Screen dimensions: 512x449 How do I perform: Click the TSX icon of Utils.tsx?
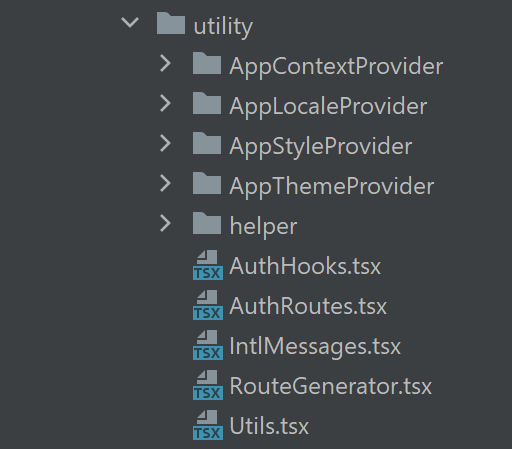(208, 425)
